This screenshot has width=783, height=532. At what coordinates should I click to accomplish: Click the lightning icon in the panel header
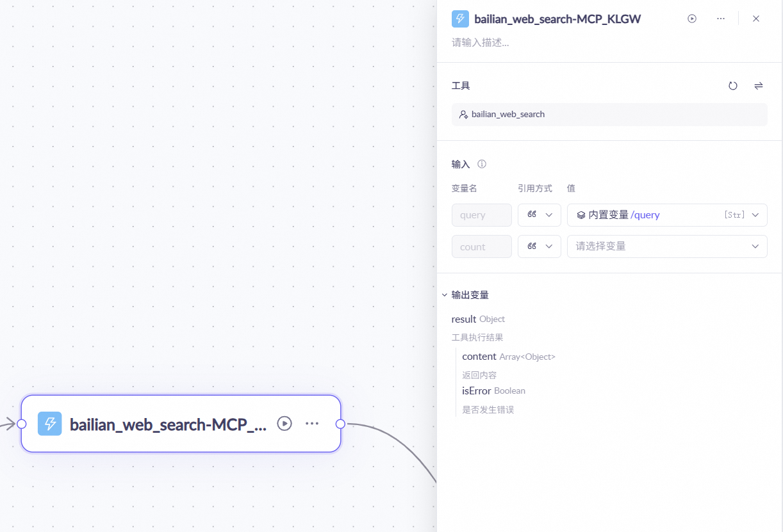point(460,19)
